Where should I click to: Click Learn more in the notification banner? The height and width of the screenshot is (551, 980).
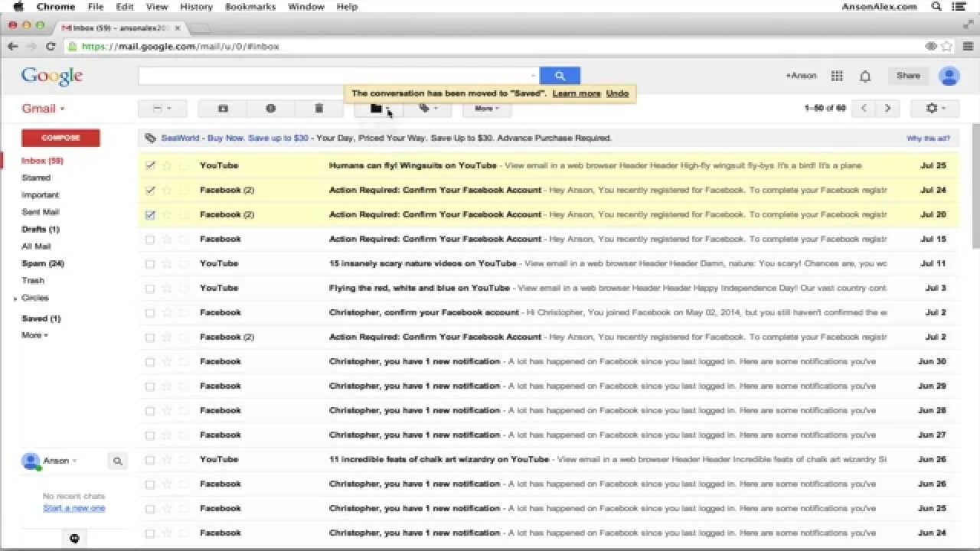click(x=577, y=93)
